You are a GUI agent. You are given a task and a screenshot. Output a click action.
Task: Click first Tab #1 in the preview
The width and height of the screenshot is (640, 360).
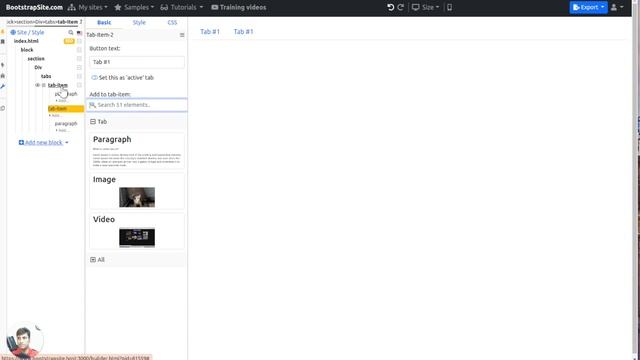(210, 32)
